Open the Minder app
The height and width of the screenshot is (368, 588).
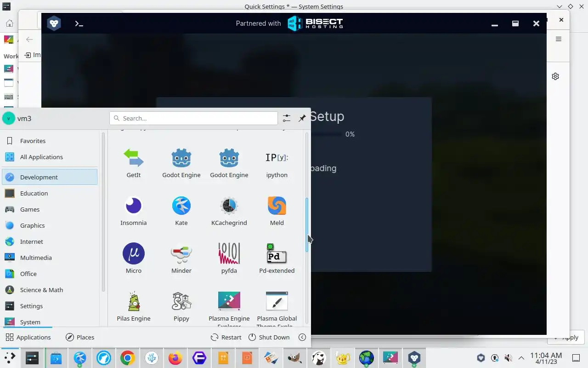coord(181,259)
